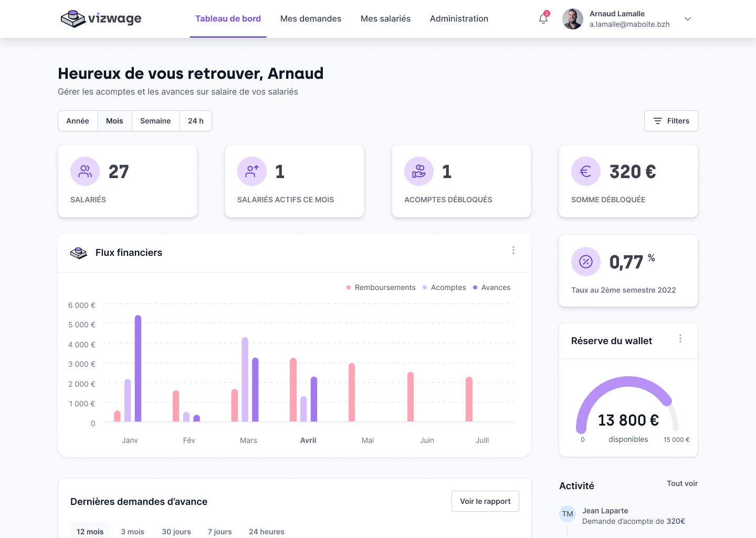Go to Mes demandes

pos(311,18)
